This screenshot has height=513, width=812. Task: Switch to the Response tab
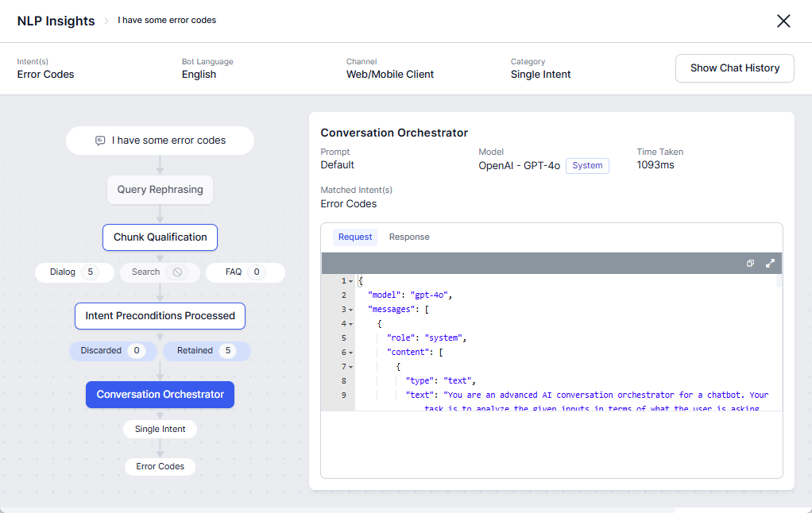click(409, 237)
